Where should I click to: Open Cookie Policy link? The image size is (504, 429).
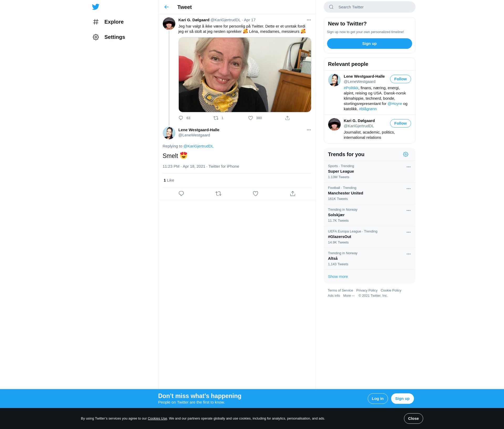pos(391,290)
